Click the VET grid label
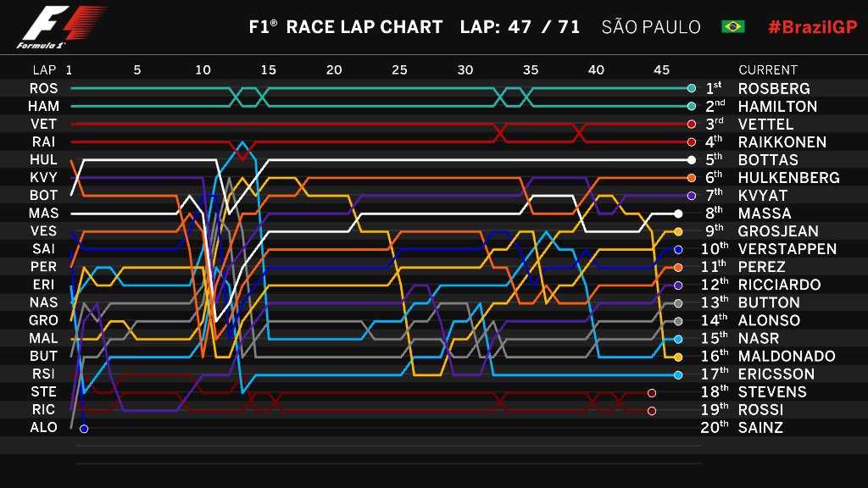868x488 pixels. pos(44,124)
